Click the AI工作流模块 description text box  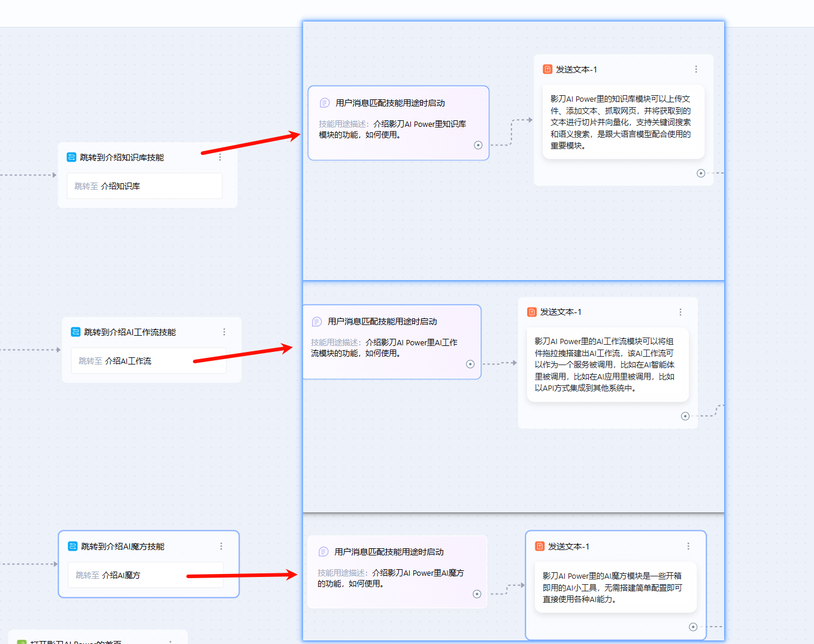[x=608, y=364]
